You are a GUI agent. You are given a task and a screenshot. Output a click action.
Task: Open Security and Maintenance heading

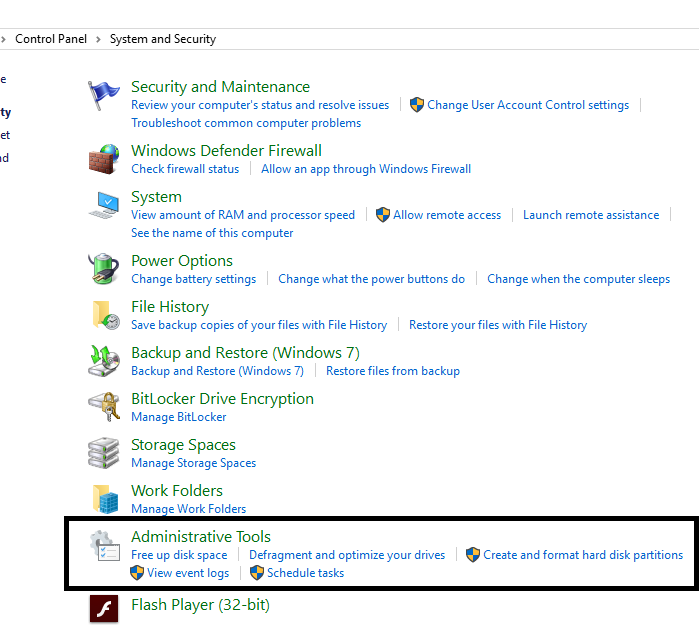click(x=220, y=86)
